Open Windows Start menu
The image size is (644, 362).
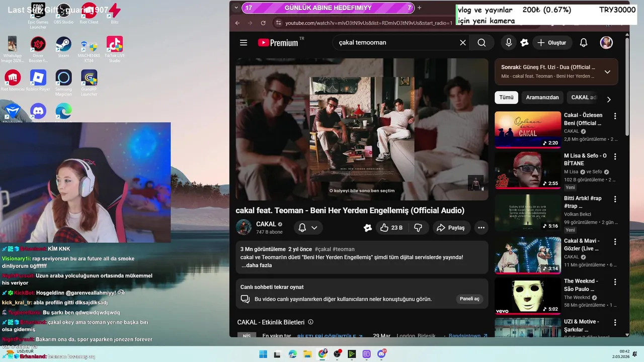click(x=263, y=354)
